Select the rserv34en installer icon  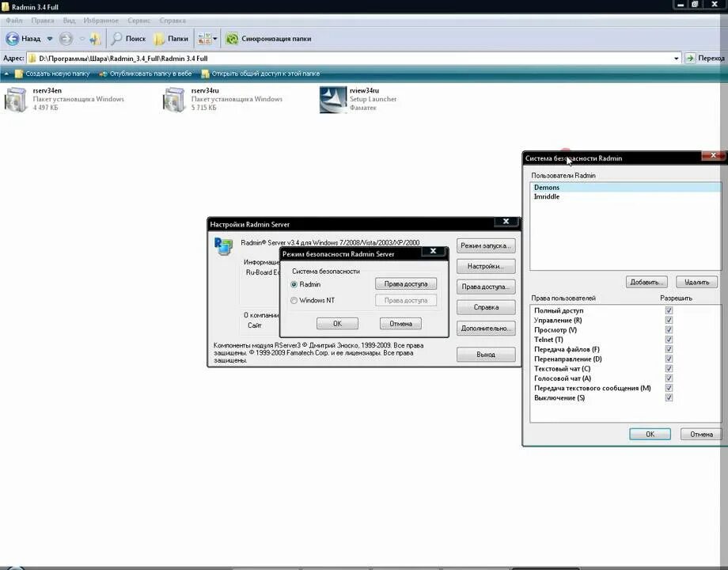point(17,99)
